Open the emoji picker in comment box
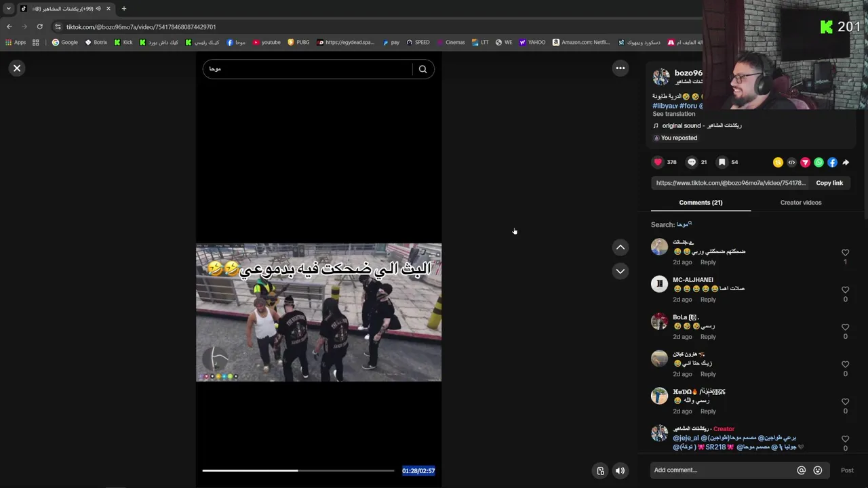 [818, 470]
